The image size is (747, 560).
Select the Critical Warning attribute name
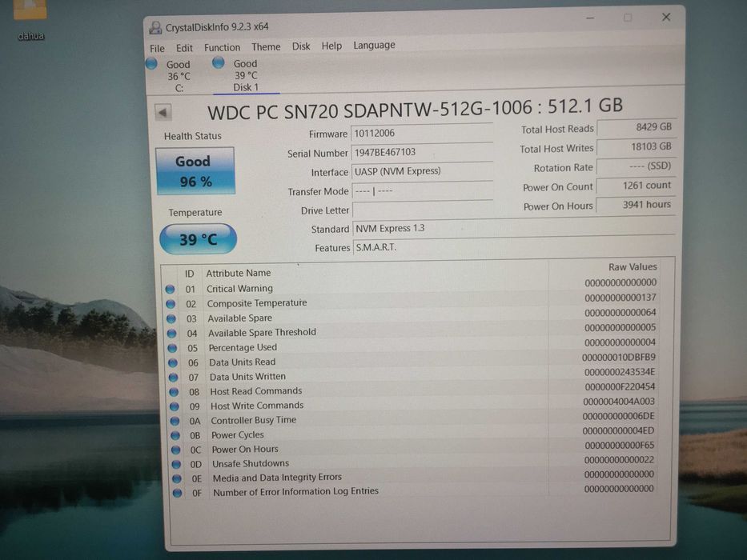click(x=239, y=289)
